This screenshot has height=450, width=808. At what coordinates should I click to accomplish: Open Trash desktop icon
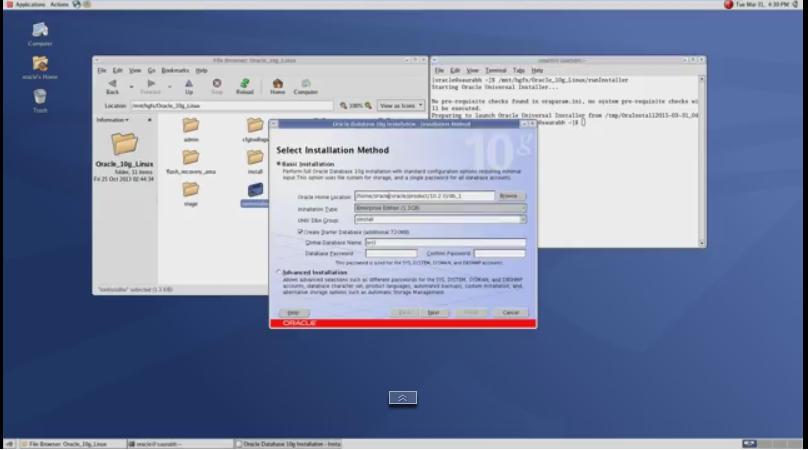[x=40, y=101]
